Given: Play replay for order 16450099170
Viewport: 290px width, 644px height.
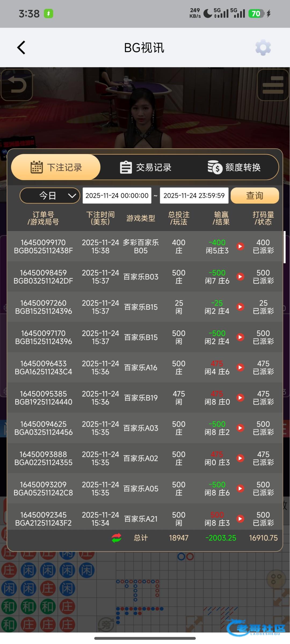Looking at the screenshot, I should point(240,246).
